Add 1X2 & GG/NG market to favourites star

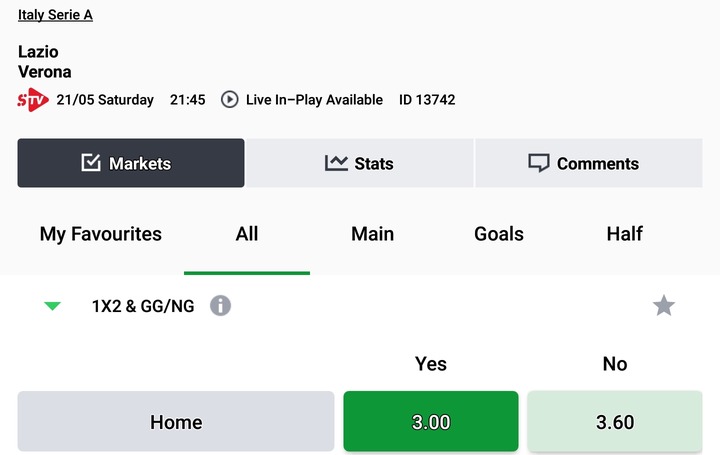point(664,306)
